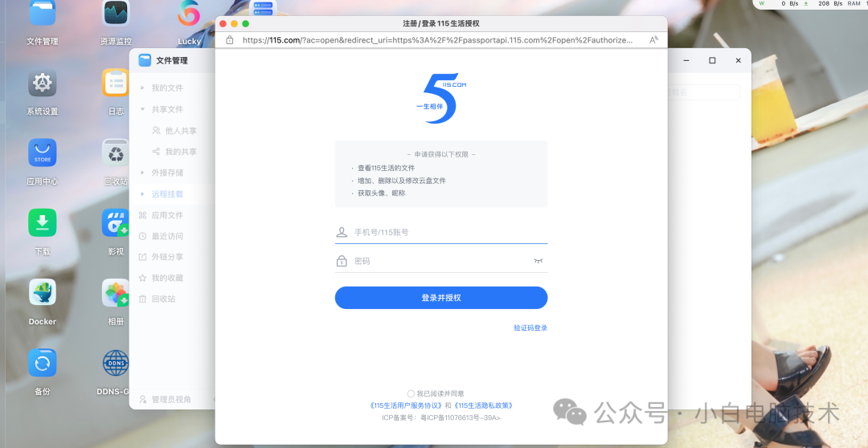Image resolution: width=868 pixels, height=448 pixels.
Task: Click the 登录并授权 button
Action: [x=441, y=298]
